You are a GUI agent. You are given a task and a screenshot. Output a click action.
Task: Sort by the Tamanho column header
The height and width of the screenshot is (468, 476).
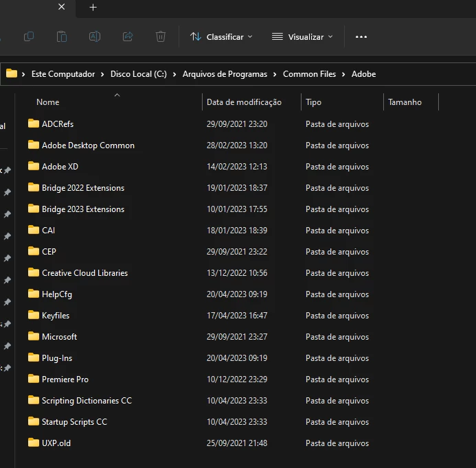tap(405, 102)
